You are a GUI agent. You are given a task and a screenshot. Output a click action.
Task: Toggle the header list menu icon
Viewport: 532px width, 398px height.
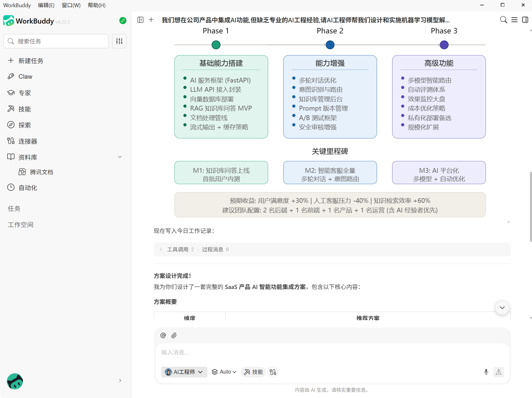pyautogui.click(x=514, y=20)
